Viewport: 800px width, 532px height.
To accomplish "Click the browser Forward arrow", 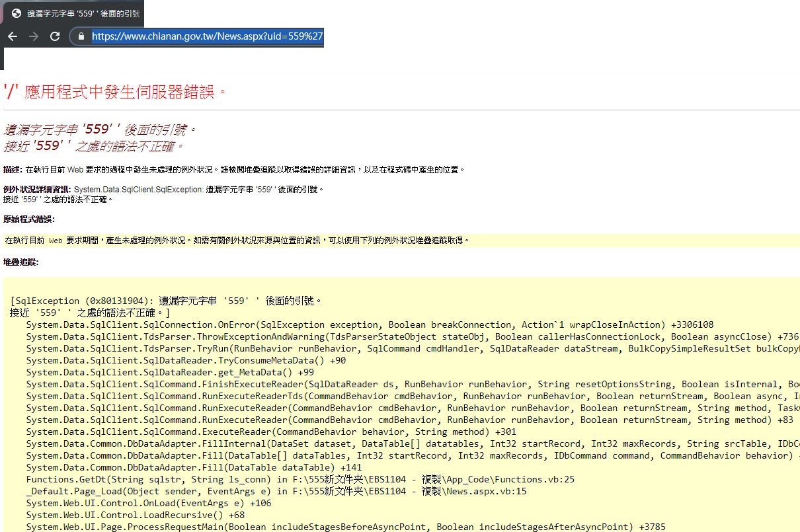I will click(x=33, y=36).
